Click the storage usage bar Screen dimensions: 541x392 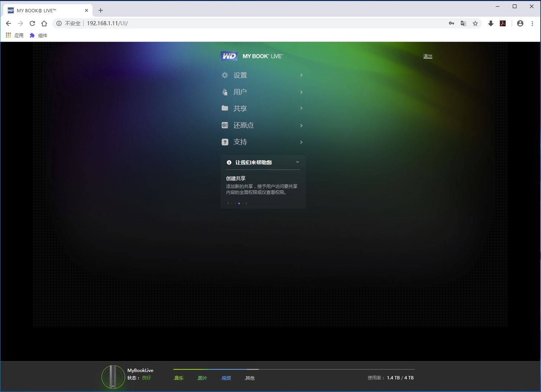click(294, 369)
